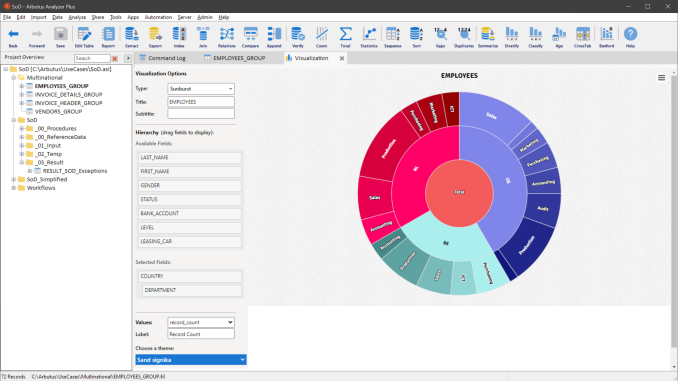This screenshot has width=678, height=381.
Task: Run the Benford analysis tool
Action: [606, 37]
